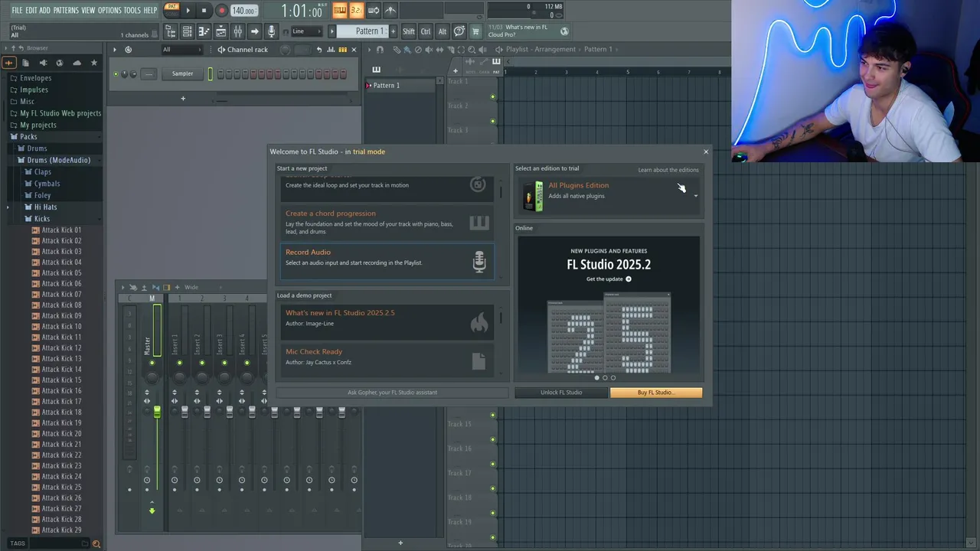This screenshot has width=980, height=551.
Task: Click Get the update link in banner
Action: click(609, 279)
